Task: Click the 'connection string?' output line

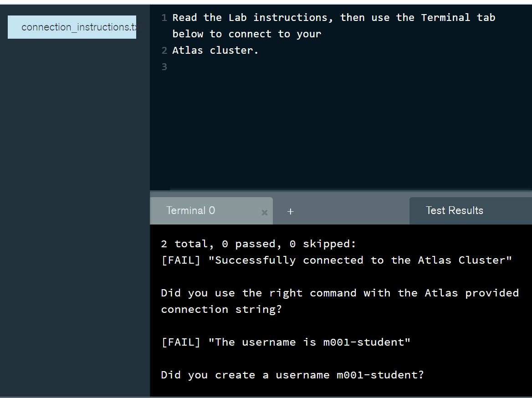Action: coord(221,310)
